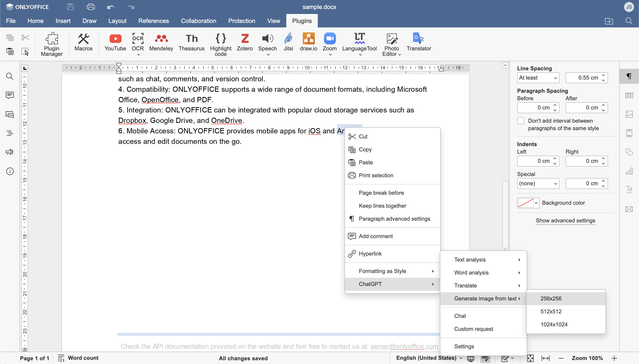Screen dimensions: 639x364
Task: Click the Zoom in plus button
Action: tap(614, 358)
